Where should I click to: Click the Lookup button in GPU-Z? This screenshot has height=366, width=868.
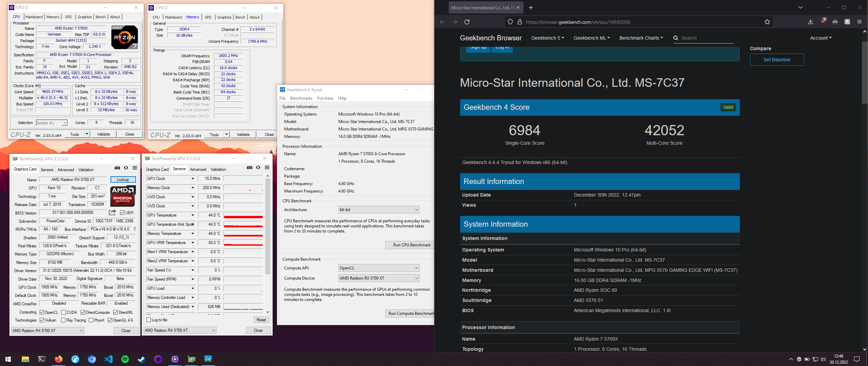point(123,180)
